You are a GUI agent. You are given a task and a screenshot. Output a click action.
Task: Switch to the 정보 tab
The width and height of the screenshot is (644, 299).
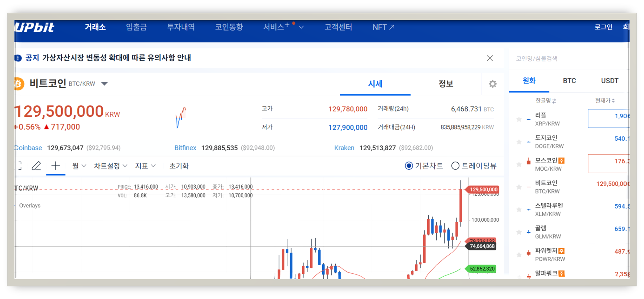(446, 84)
